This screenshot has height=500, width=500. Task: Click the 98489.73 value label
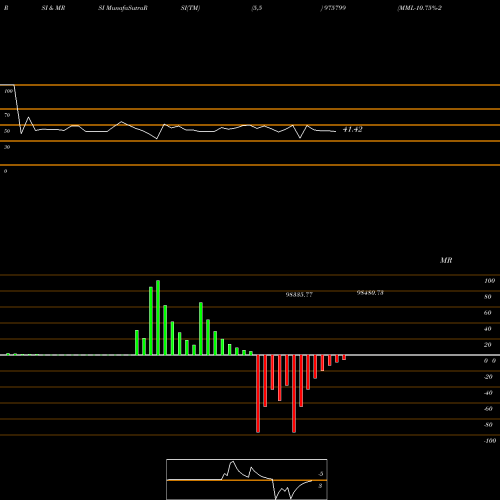pyautogui.click(x=370, y=293)
